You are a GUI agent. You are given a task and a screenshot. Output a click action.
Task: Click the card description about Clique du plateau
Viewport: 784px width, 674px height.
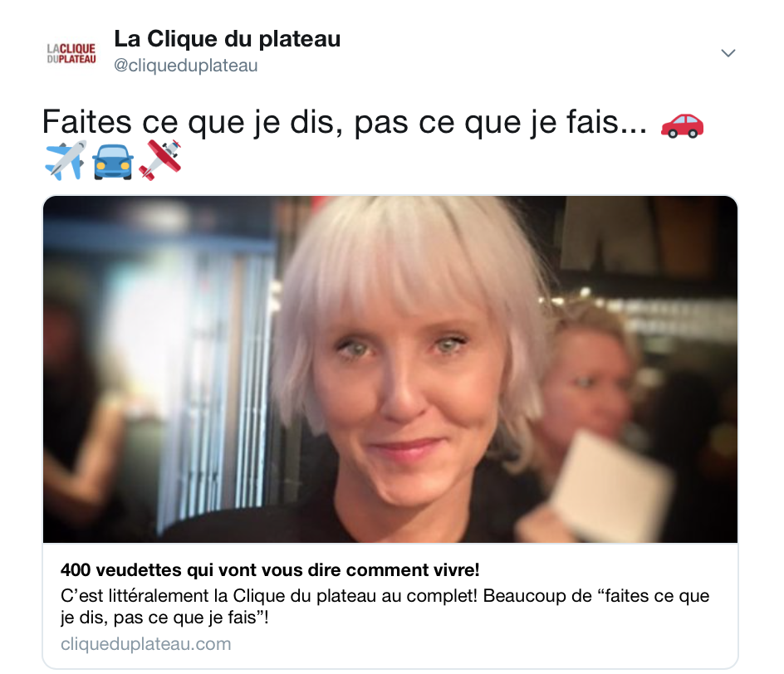385,607
